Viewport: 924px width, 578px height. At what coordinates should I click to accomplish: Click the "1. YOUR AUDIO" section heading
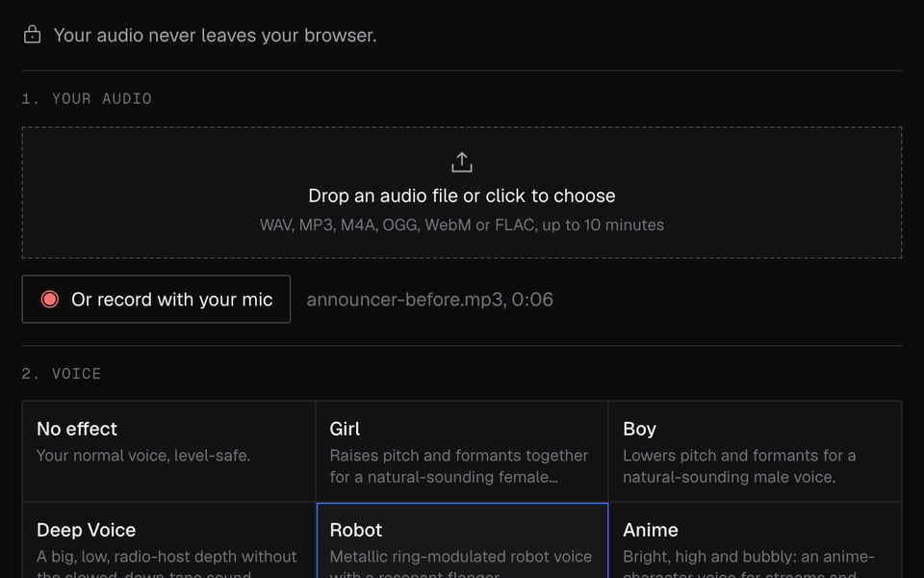click(x=87, y=98)
